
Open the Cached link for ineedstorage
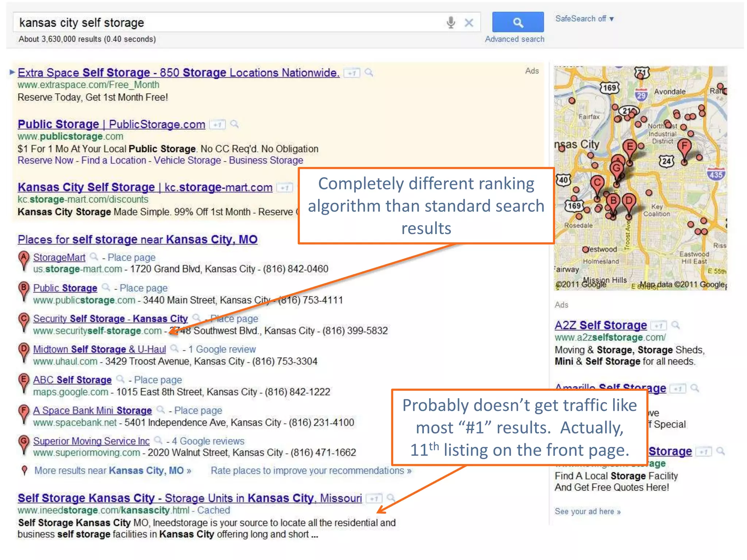tap(213, 510)
